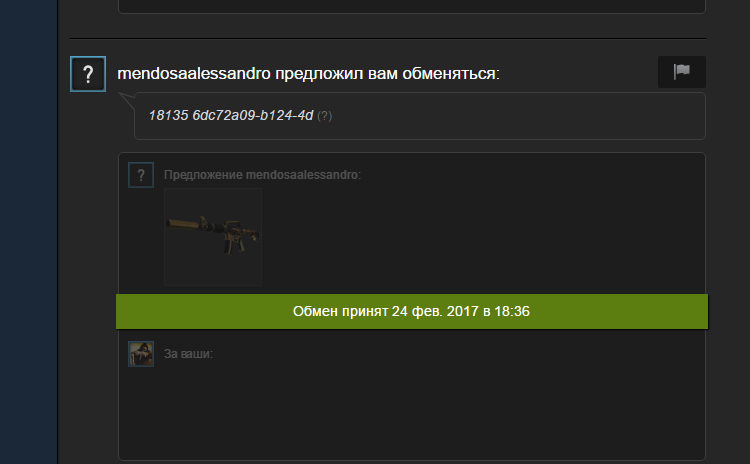Click the horizontal divider above the offer
The width and height of the screenshot is (750, 464).
coord(388,38)
